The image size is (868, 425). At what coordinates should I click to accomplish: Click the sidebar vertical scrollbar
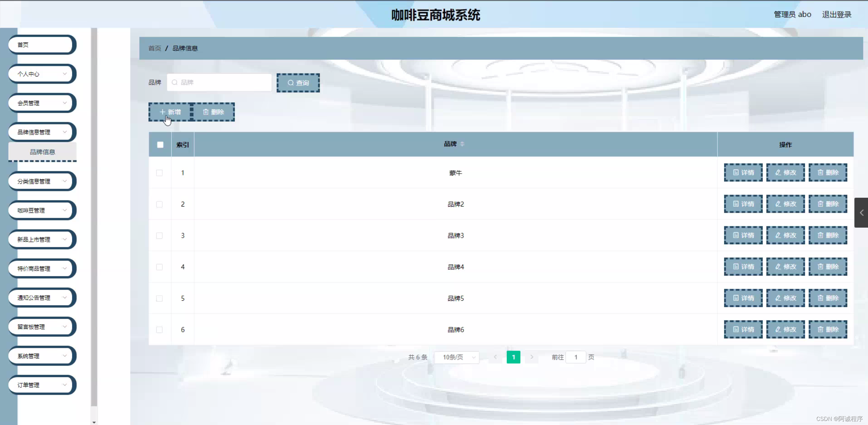[94, 217]
